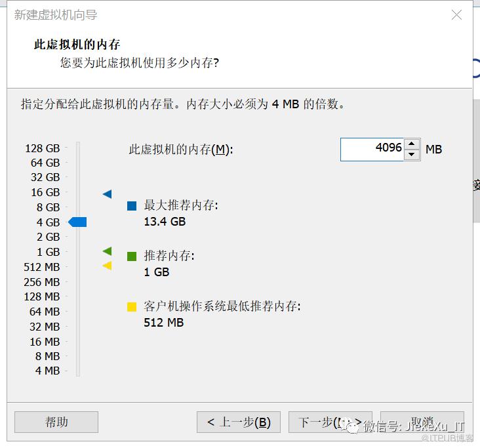The image size is (480, 448).
Task: Select the 4 MB memory scale label
Action: [x=47, y=371]
